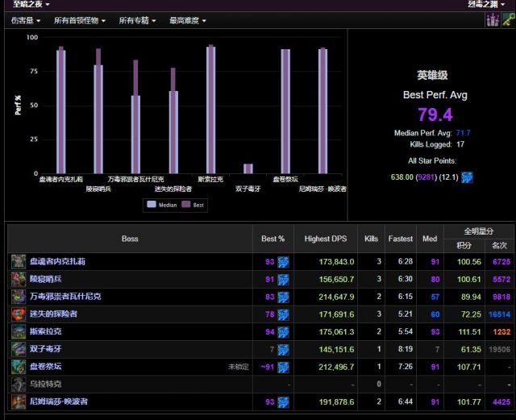
Task: Toggle the Median series in the chart legend
Action: (x=162, y=205)
